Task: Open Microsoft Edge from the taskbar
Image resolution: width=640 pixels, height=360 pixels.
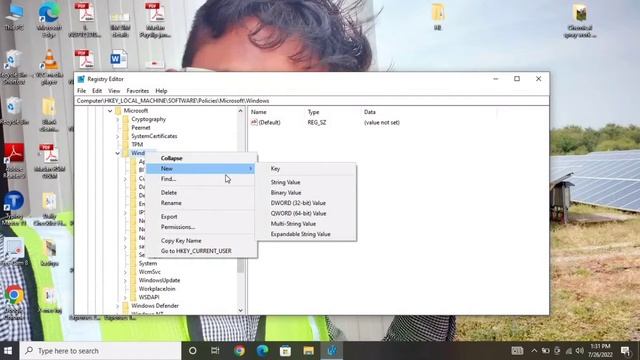Action: (x=262, y=351)
